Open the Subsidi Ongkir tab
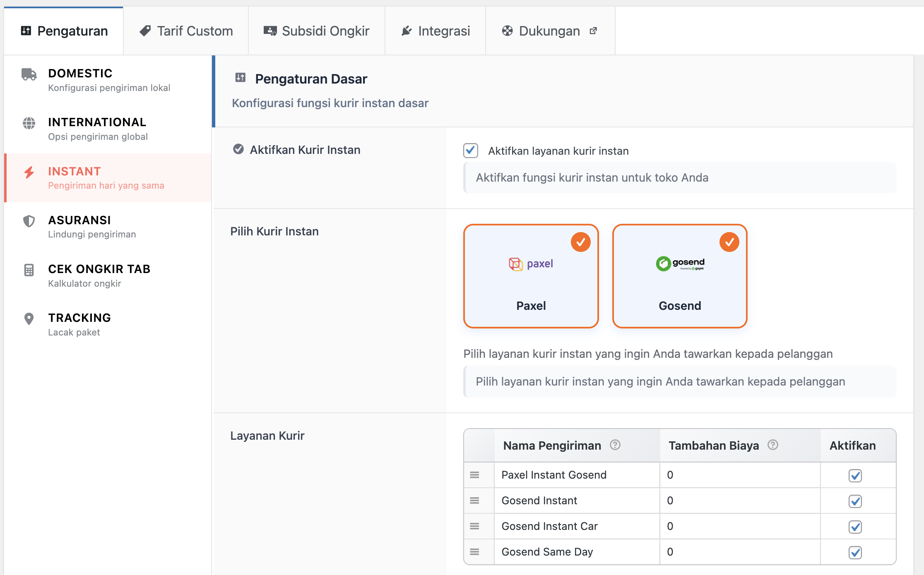 click(317, 31)
